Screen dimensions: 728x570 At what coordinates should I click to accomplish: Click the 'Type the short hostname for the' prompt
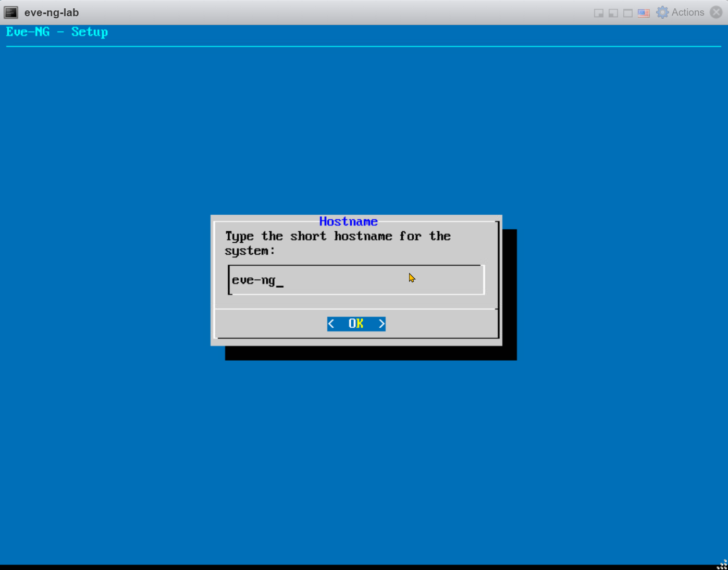(x=338, y=236)
